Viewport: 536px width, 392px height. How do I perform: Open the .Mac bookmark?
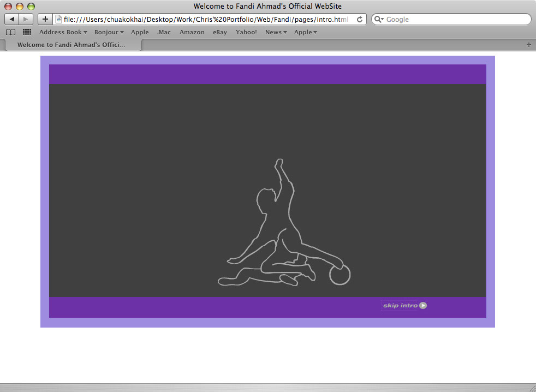164,32
